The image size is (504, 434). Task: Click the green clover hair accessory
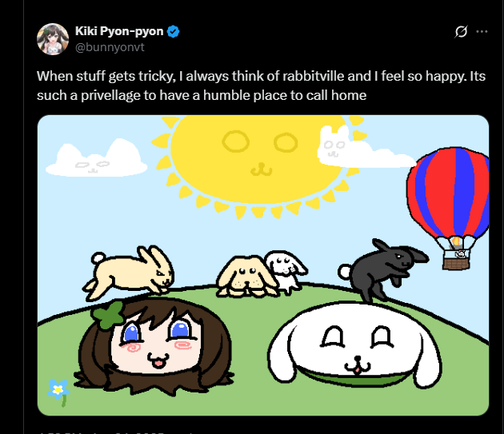click(109, 315)
